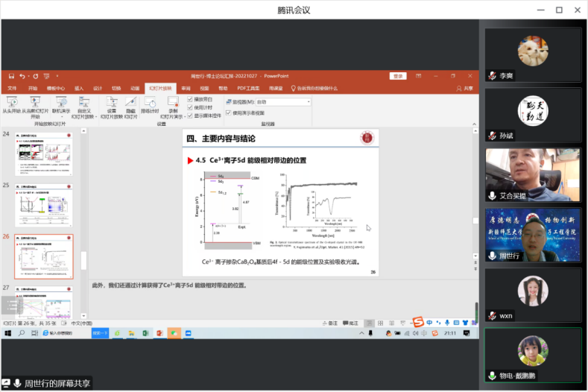Click 从头开始 slideshow icon
The image size is (588, 392).
click(x=12, y=101)
